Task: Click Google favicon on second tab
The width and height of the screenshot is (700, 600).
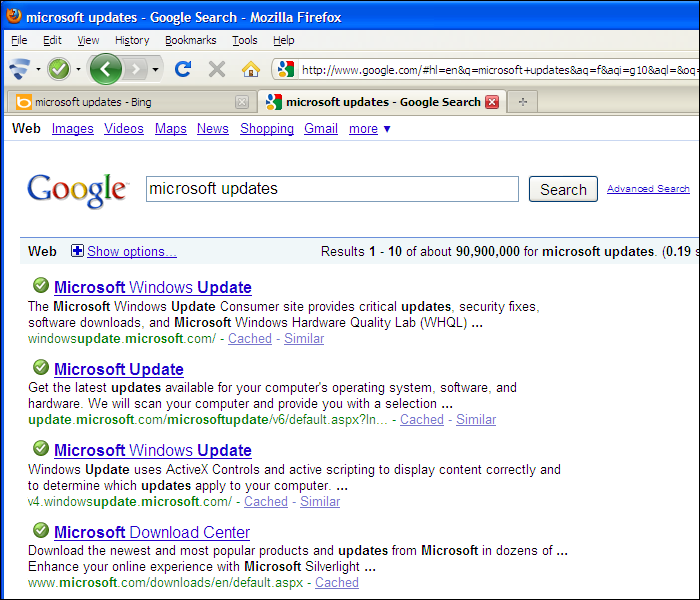Action: pyautogui.click(x=273, y=102)
